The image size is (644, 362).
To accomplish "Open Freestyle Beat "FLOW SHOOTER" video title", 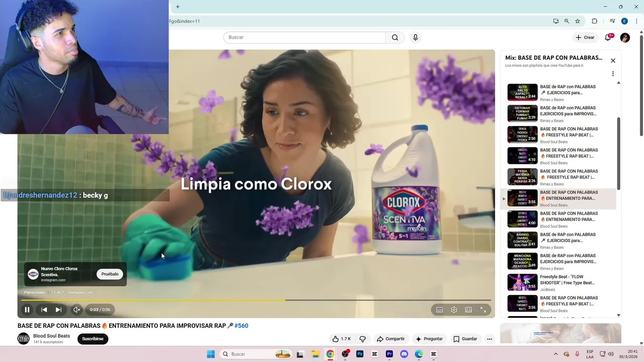I will [x=567, y=280].
